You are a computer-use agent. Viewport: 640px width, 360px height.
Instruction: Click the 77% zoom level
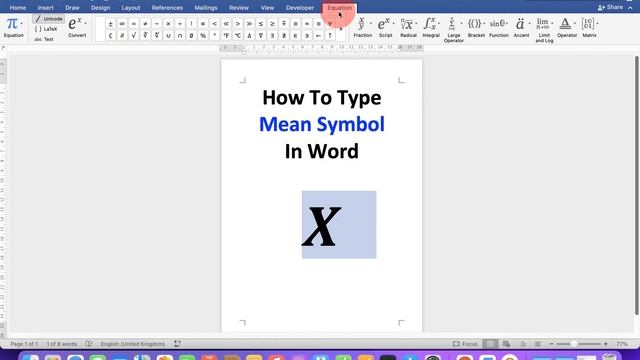click(622, 344)
